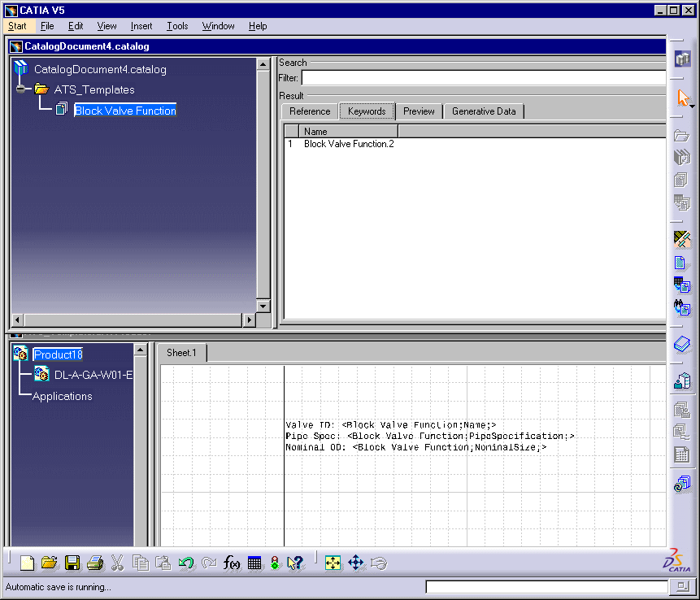Screen dimensions: 700x600
Task: Click the yellow hatched icon in right toolbar
Action: [681, 239]
